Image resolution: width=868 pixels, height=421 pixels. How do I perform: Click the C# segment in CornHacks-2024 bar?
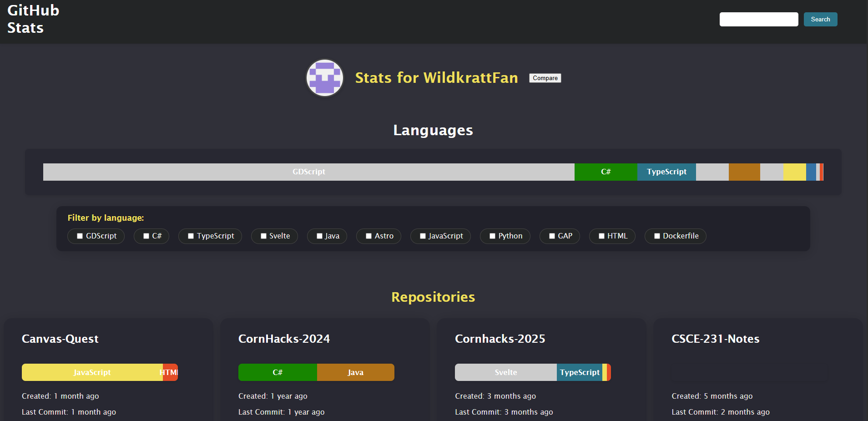click(277, 372)
